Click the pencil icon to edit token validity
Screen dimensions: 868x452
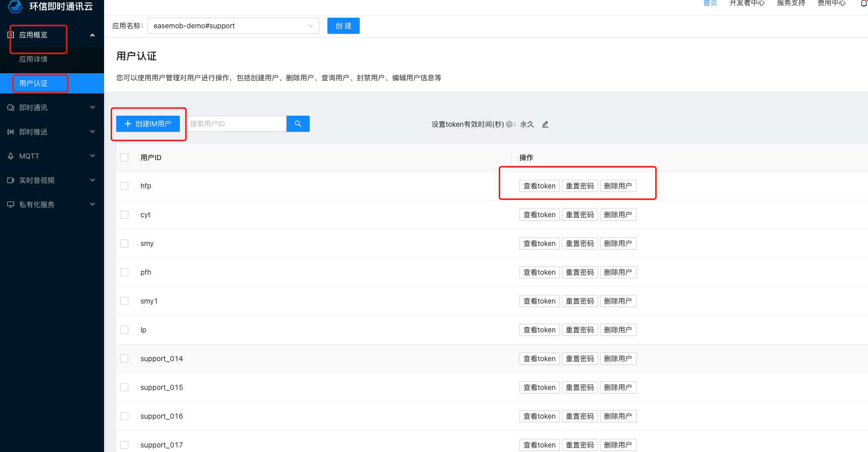pyautogui.click(x=545, y=124)
